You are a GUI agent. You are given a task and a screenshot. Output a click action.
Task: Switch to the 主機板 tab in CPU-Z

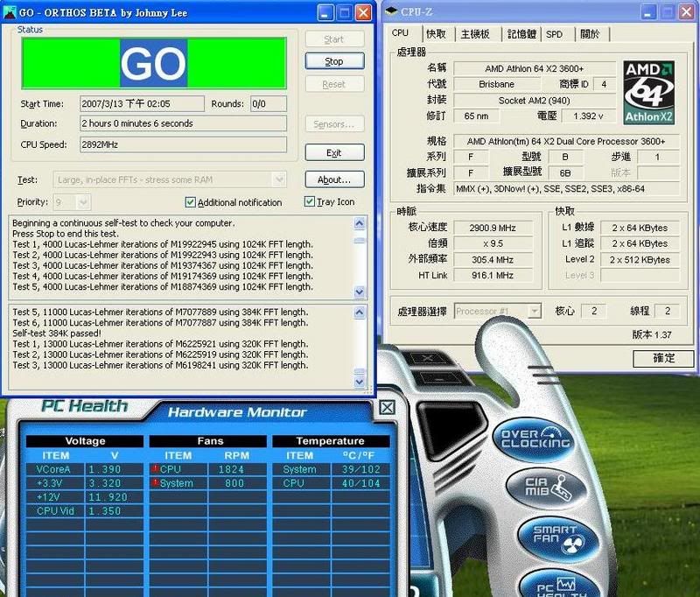click(x=475, y=34)
